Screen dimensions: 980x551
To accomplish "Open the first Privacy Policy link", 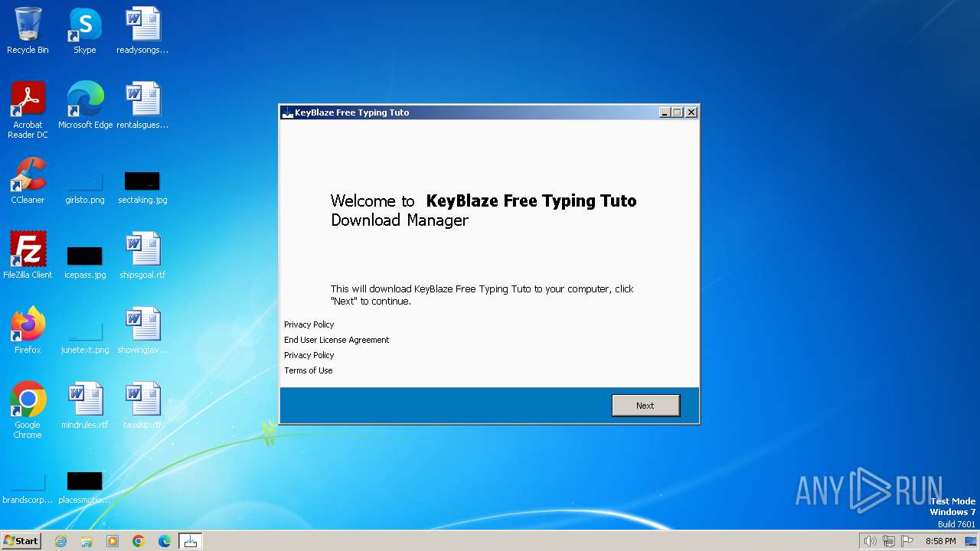I will point(309,324).
